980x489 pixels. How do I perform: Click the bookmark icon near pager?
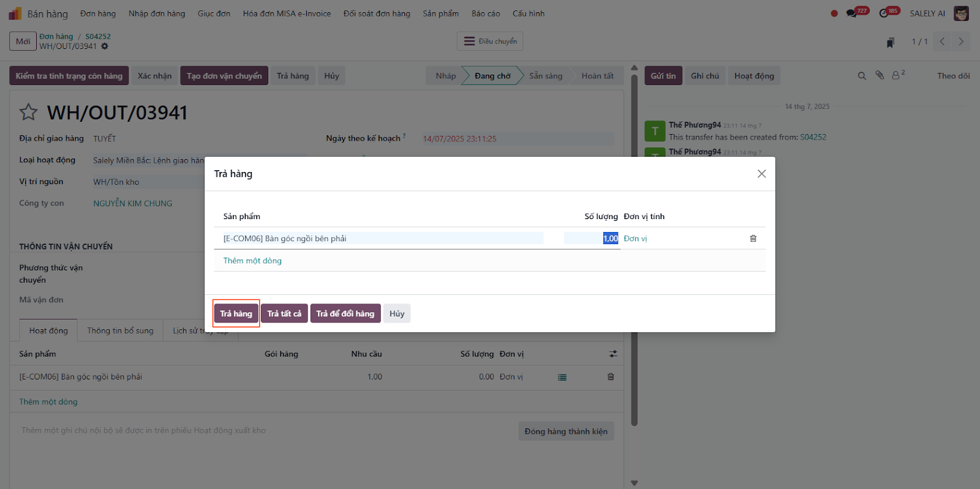click(x=891, y=42)
